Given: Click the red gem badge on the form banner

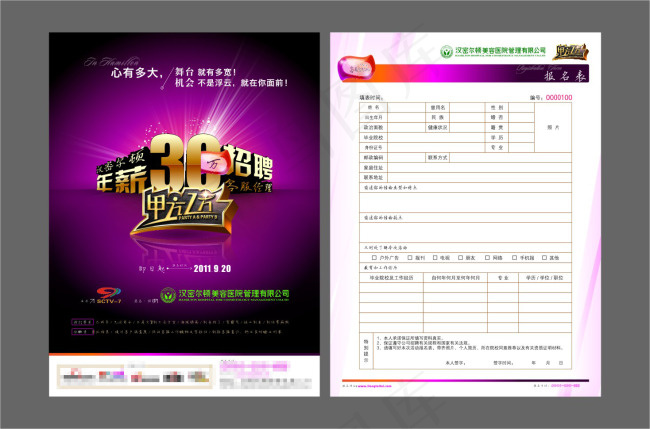Looking at the screenshot, I should click(x=357, y=69).
